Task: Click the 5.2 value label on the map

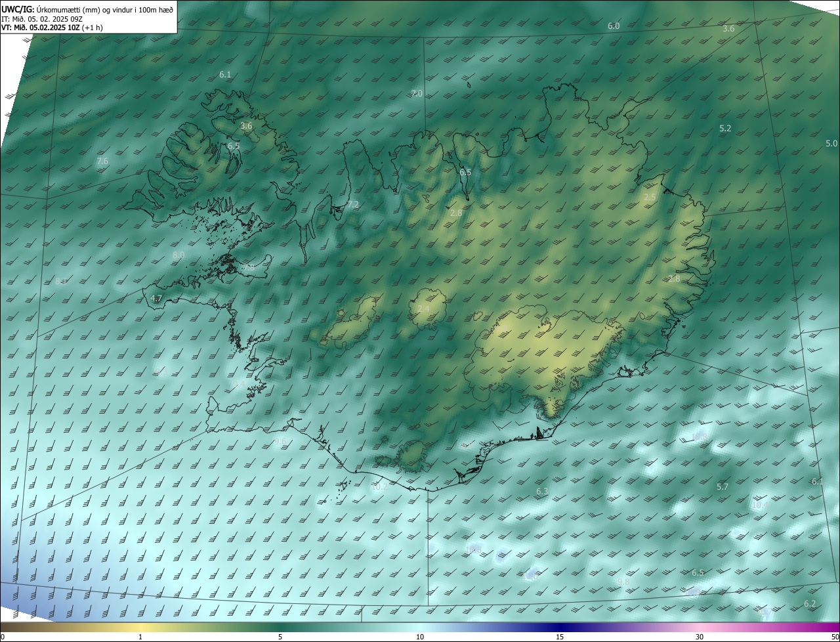Action: point(725,128)
